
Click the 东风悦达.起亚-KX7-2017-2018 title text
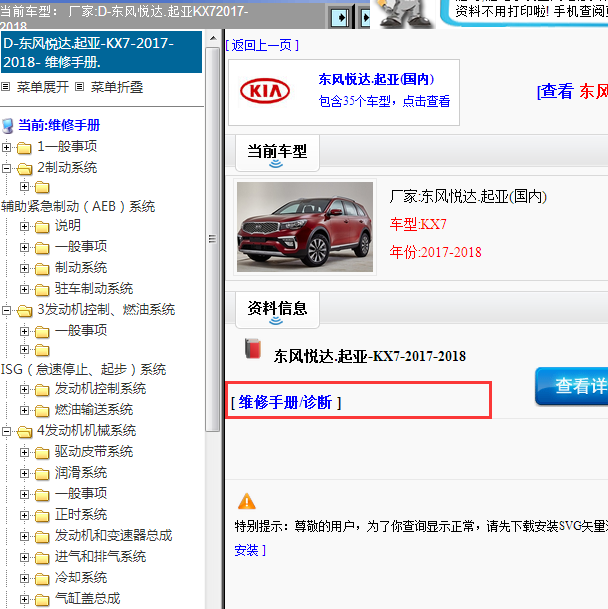click(369, 356)
